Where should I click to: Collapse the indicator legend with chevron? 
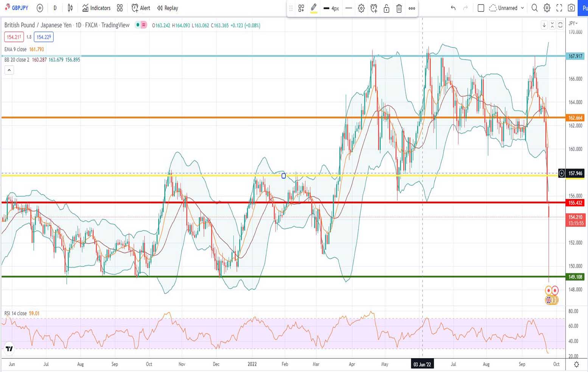pos(9,70)
